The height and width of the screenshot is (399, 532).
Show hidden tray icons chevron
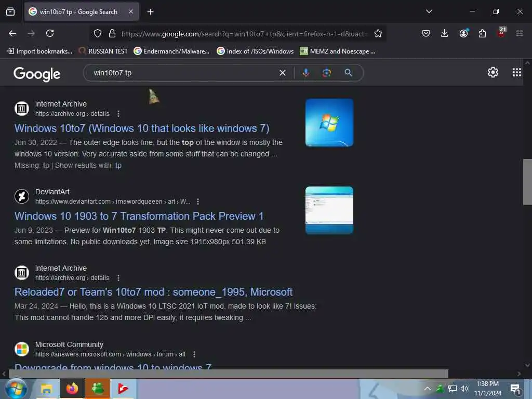tap(428, 389)
